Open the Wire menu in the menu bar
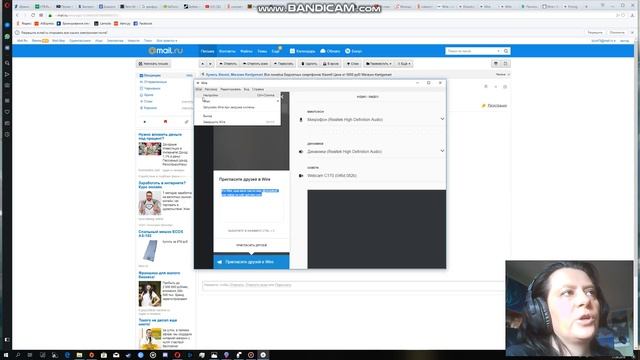The image size is (640, 360). click(199, 89)
